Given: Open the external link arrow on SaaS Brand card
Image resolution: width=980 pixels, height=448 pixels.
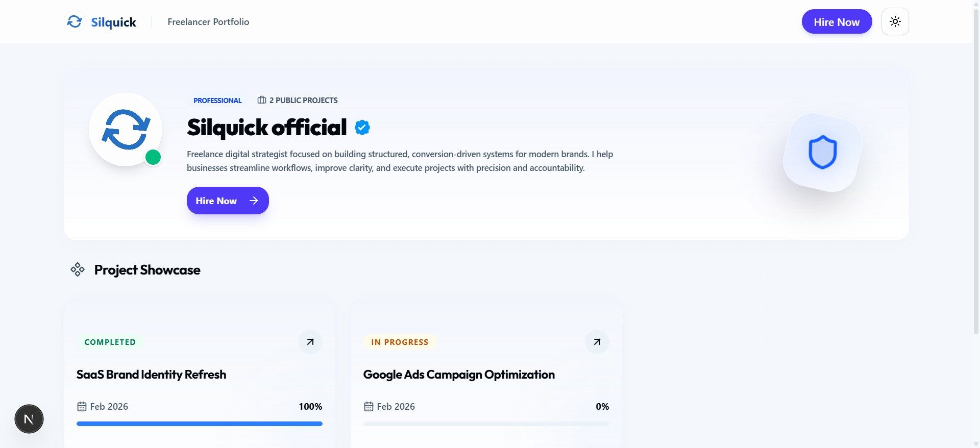Looking at the screenshot, I should 310,342.
